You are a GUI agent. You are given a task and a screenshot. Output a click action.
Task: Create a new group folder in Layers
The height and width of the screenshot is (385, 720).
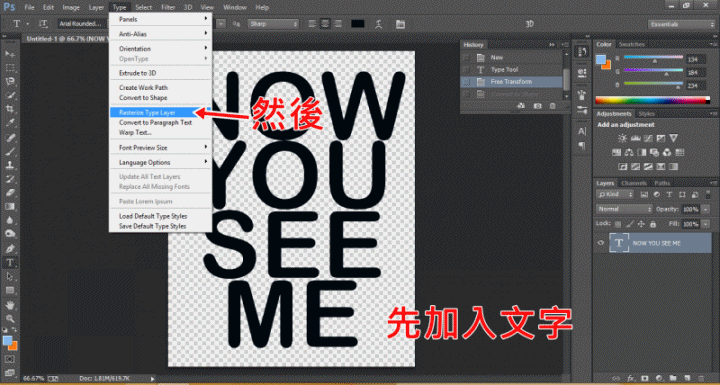coord(673,378)
